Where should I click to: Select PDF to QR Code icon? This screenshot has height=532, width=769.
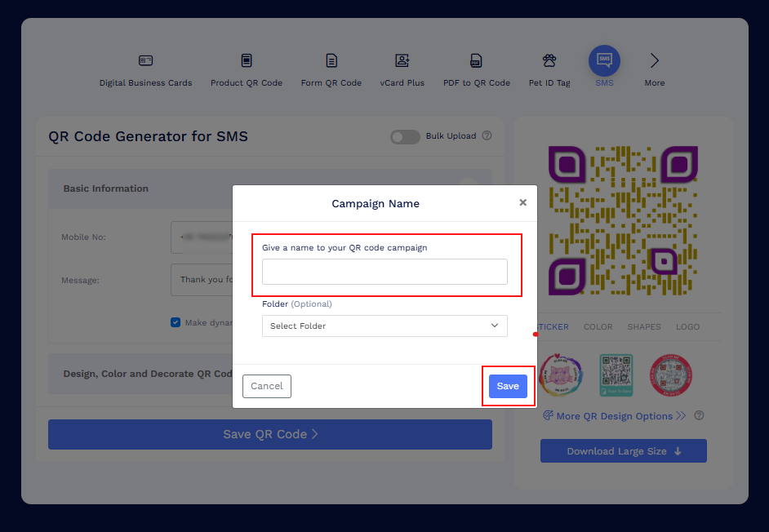476,61
